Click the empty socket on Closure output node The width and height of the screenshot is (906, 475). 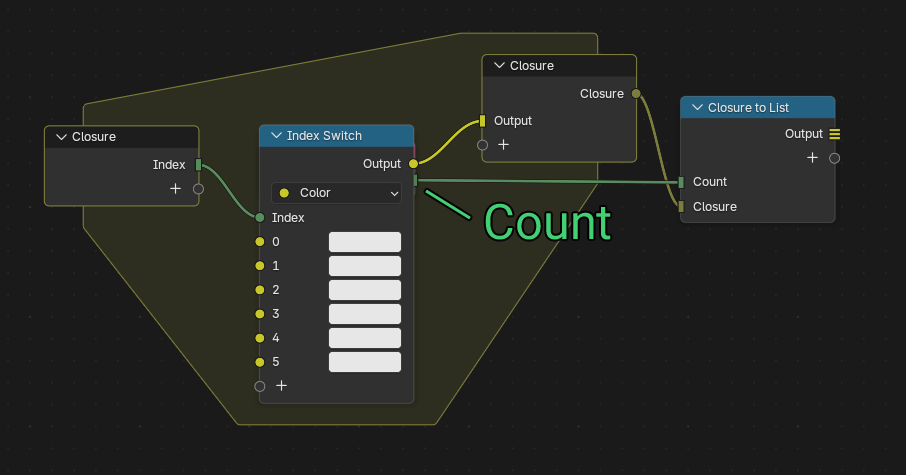pos(483,145)
